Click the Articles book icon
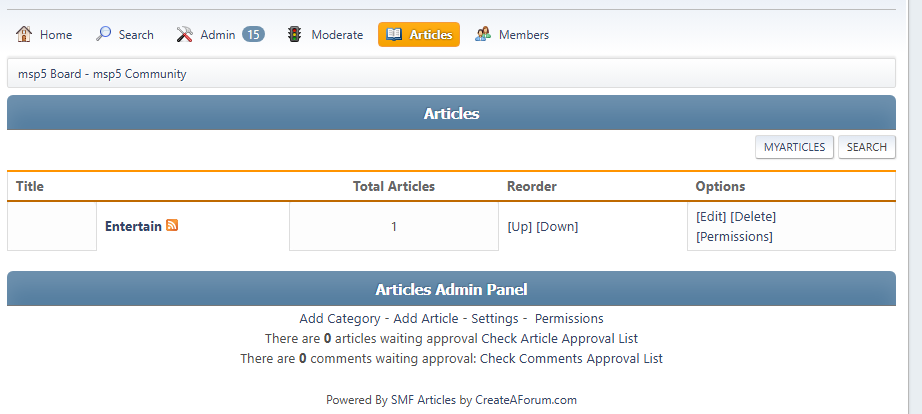Image resolution: width=922 pixels, height=414 pixels. click(394, 35)
